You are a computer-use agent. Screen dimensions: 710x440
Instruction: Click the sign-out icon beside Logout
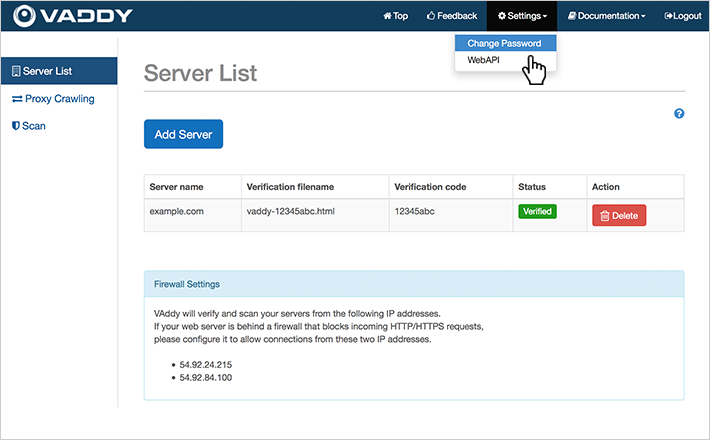668,16
